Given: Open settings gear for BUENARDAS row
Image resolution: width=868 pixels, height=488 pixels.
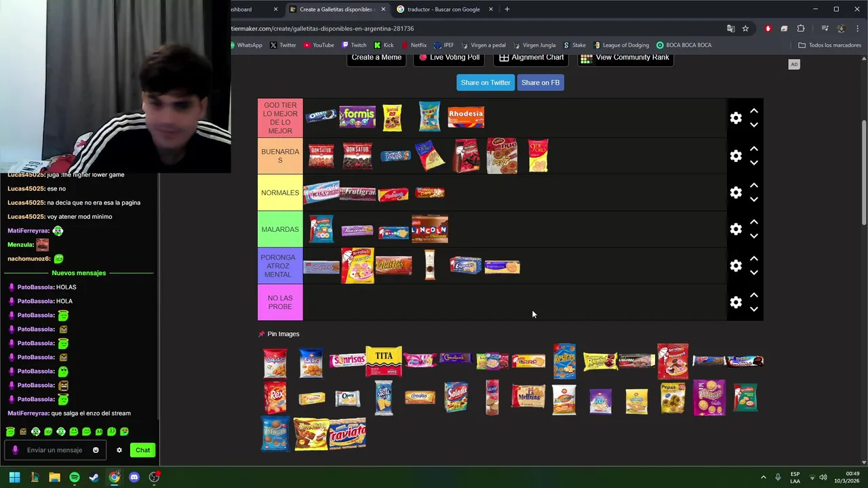Looking at the screenshot, I should (x=736, y=156).
